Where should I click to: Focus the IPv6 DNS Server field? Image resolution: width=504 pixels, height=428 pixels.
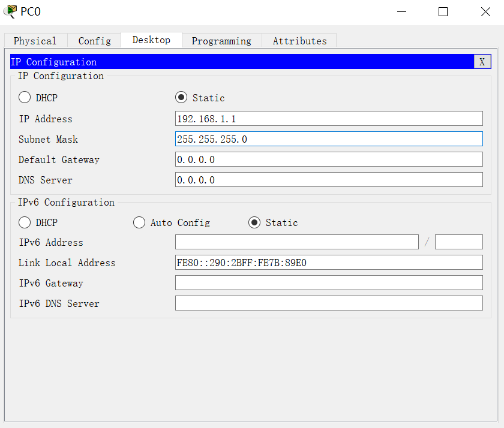tap(329, 303)
